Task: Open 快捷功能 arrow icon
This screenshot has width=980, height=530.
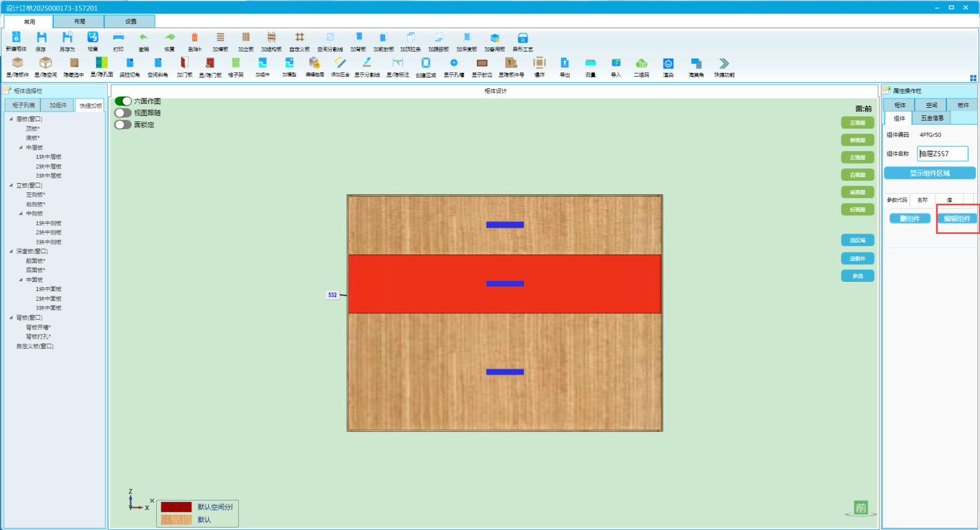Action: point(724,63)
